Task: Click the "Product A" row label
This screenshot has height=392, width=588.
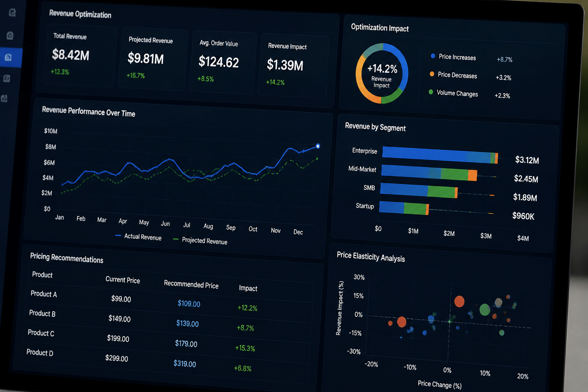Action: pos(44,294)
